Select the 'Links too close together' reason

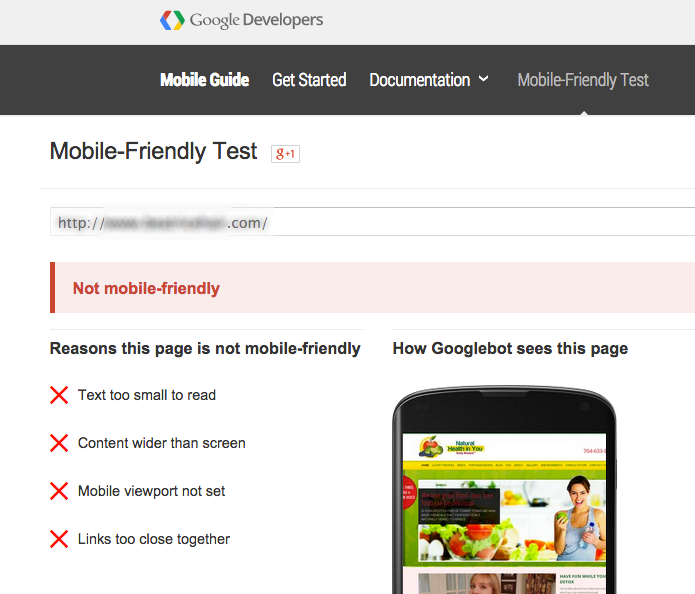(154, 539)
